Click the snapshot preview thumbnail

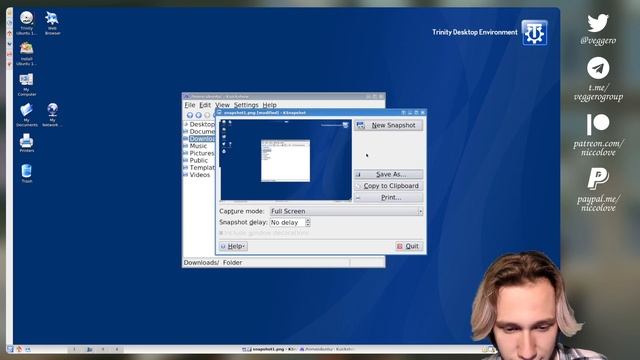(286, 160)
